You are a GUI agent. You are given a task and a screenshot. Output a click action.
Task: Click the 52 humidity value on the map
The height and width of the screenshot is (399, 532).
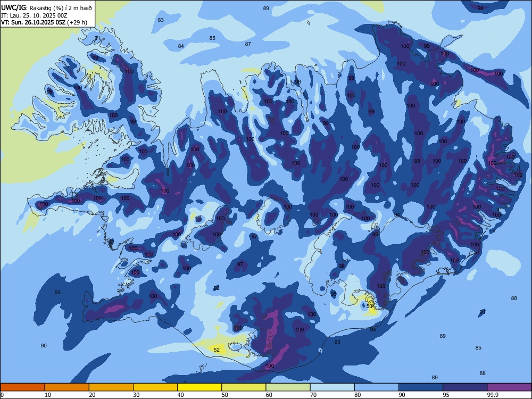(217, 350)
